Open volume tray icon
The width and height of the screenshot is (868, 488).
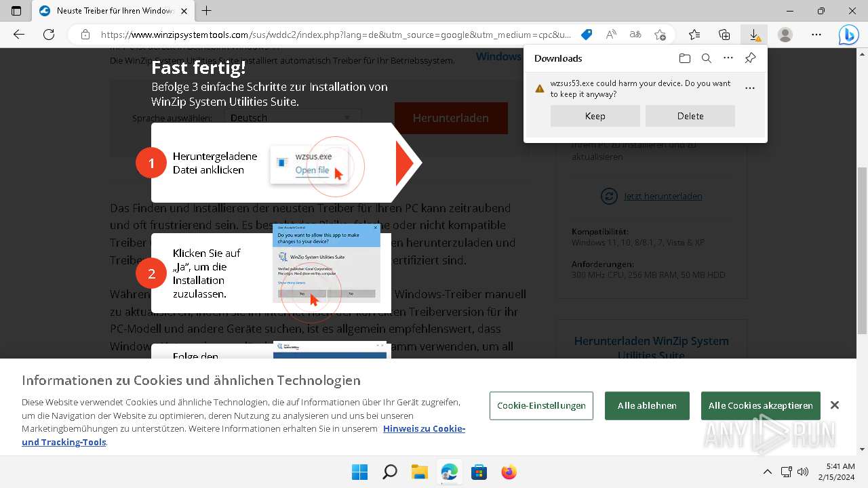(803, 472)
